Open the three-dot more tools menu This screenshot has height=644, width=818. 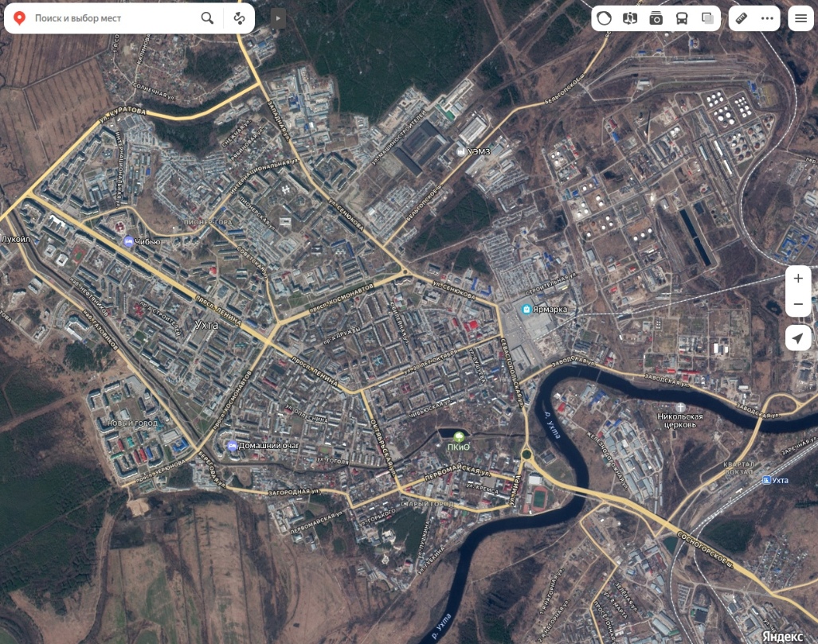[767, 18]
